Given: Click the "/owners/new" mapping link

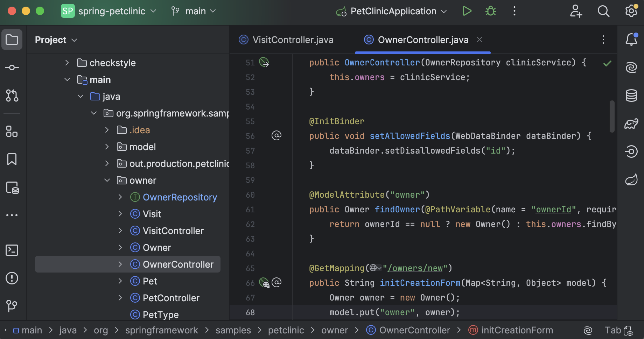Looking at the screenshot, I should pyautogui.click(x=415, y=268).
